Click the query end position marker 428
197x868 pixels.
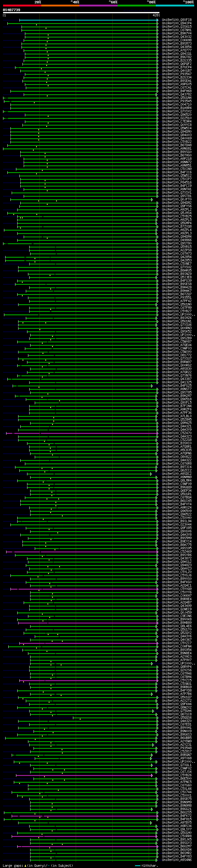point(155,15)
